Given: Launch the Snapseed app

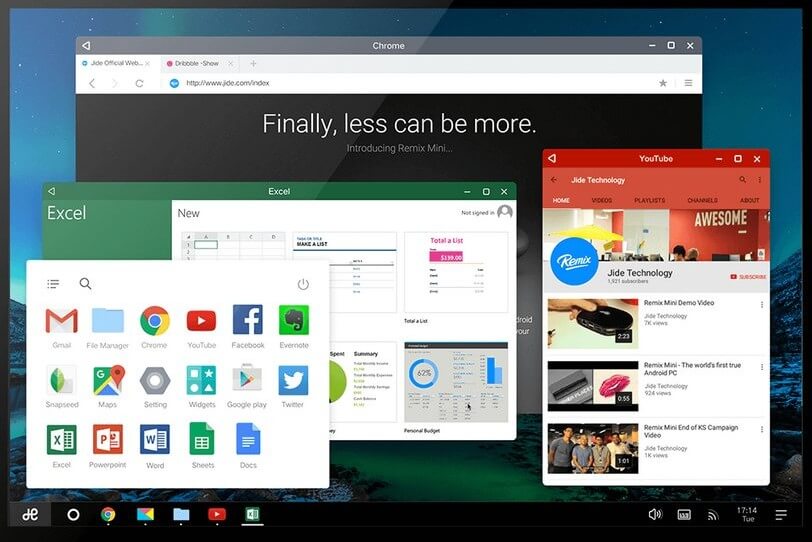Looking at the screenshot, I should coord(62,380).
